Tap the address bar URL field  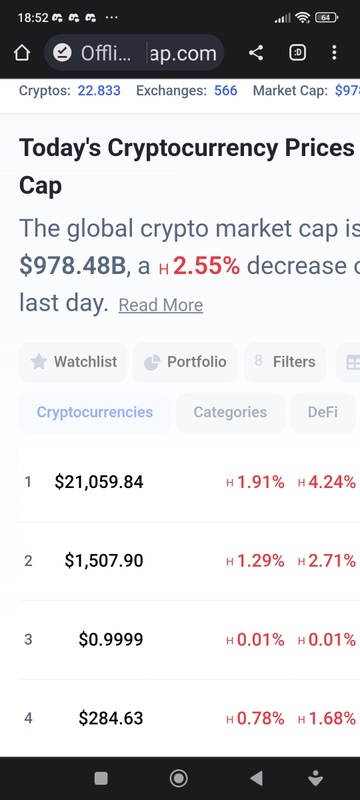point(134,53)
